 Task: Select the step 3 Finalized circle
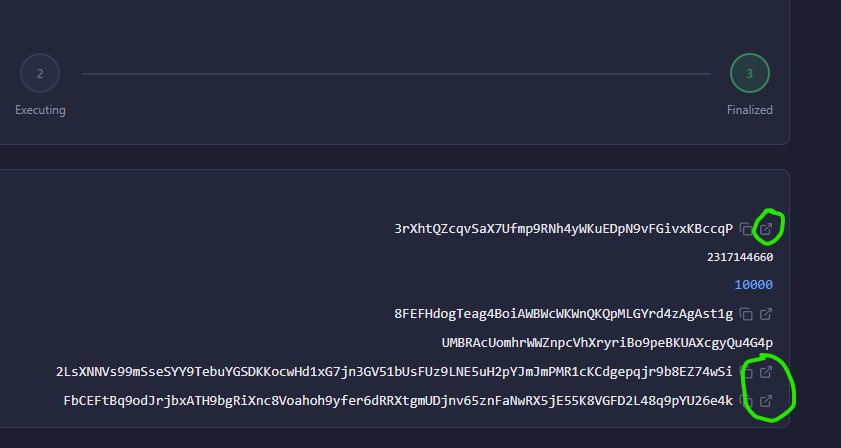(x=750, y=74)
